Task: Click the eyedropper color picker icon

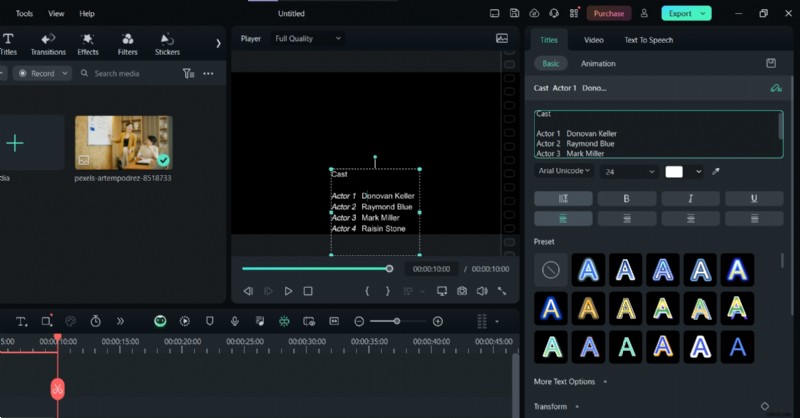Action: pyautogui.click(x=716, y=172)
